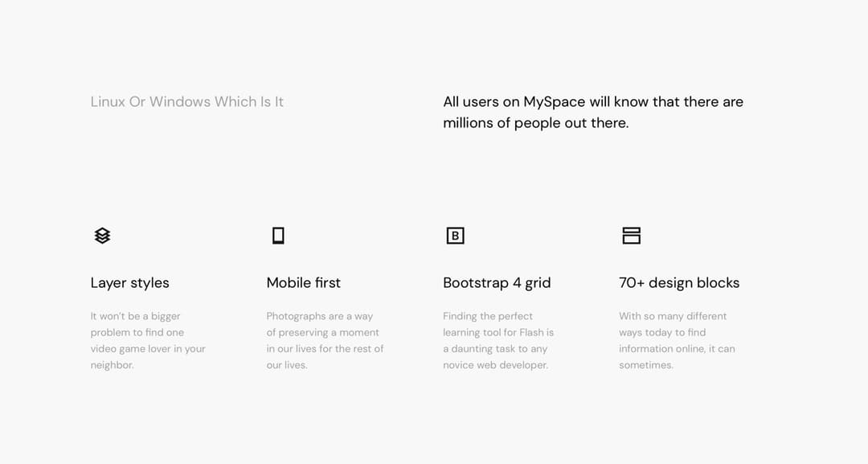Select the 'Layer styles' heading
The height and width of the screenshot is (464, 868).
[x=129, y=283]
